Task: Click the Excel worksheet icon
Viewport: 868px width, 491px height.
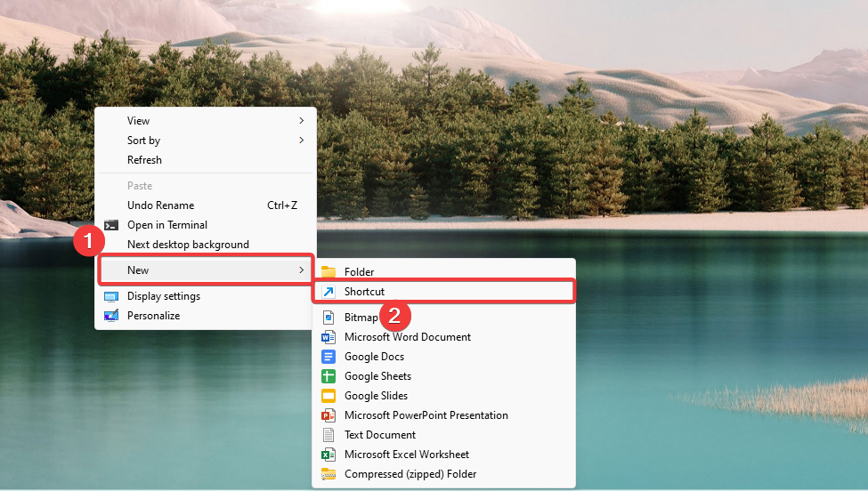Action: click(329, 455)
